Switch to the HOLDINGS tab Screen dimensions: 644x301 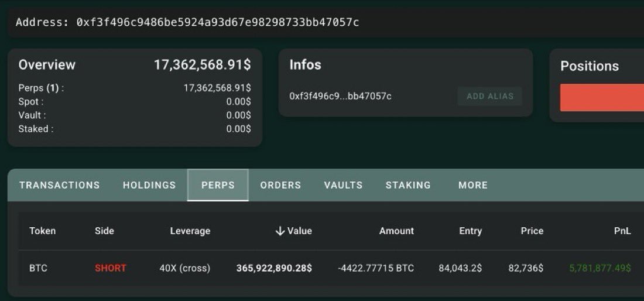pyautogui.click(x=149, y=185)
